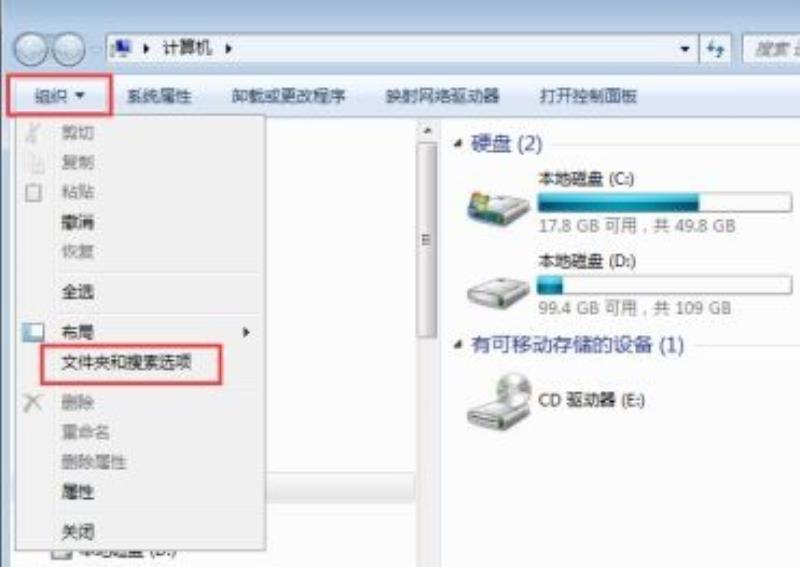Image resolution: width=800 pixels, height=567 pixels.
Task: Collapse the removable storage devices group
Action: point(458,344)
